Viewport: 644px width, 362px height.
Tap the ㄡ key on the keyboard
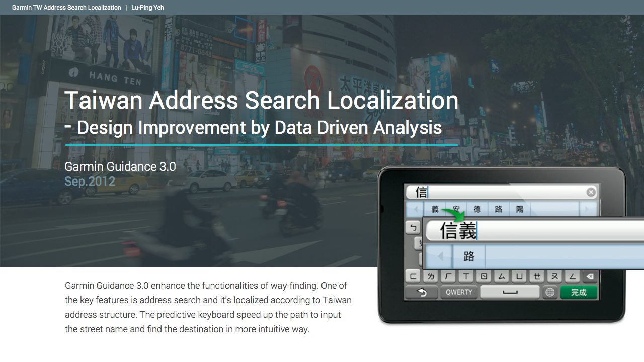coord(554,276)
